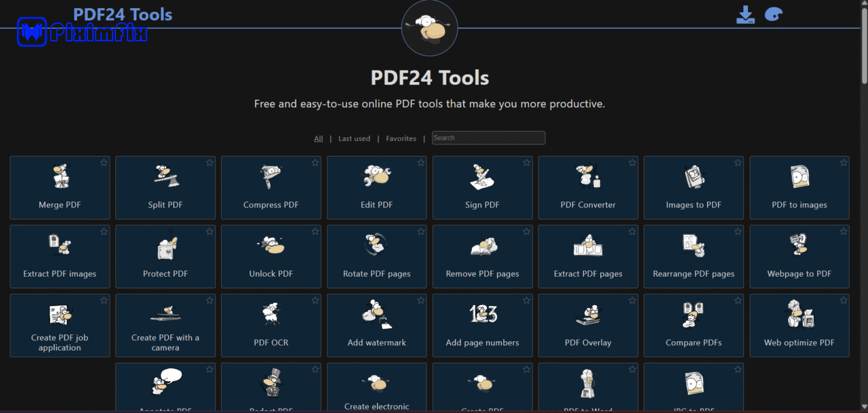Open the Rotate PDF pages tool
Screen dimensions: 868x413
377,257
